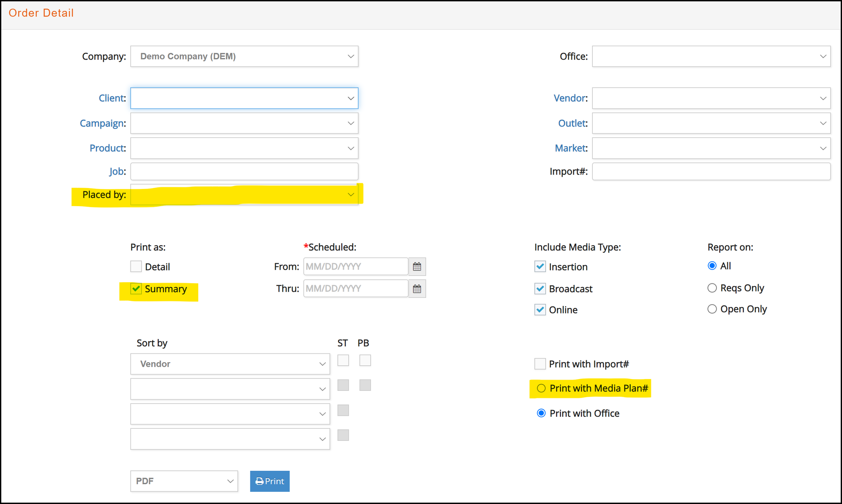842x504 pixels.
Task: Toggle the Insertion media type checkbox
Action: (x=540, y=266)
